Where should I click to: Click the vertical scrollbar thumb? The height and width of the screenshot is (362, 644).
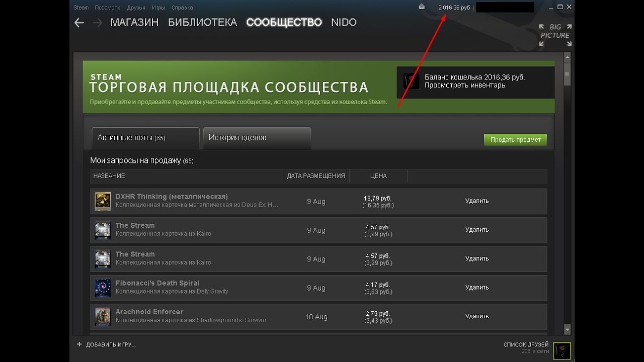pyautogui.click(x=568, y=75)
